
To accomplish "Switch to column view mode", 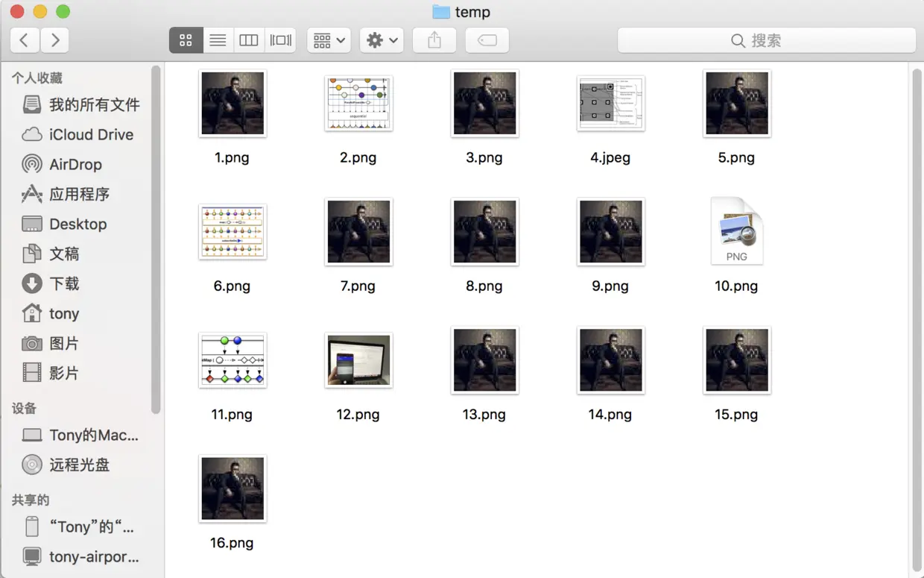I will pos(249,40).
